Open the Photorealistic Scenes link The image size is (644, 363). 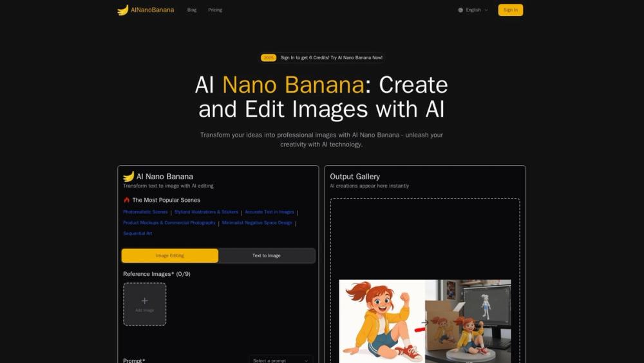pyautogui.click(x=146, y=212)
